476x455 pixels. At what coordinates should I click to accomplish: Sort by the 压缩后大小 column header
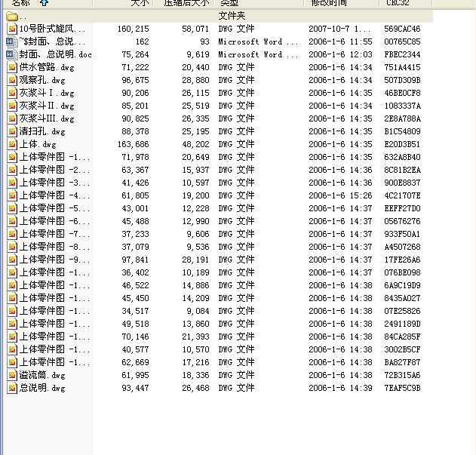(184, 3)
